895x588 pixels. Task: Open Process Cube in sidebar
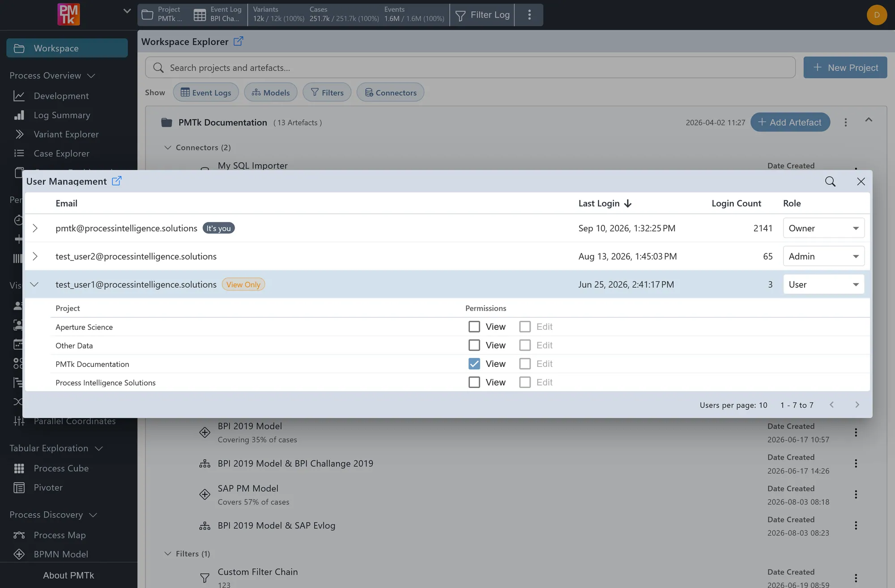[61, 469]
